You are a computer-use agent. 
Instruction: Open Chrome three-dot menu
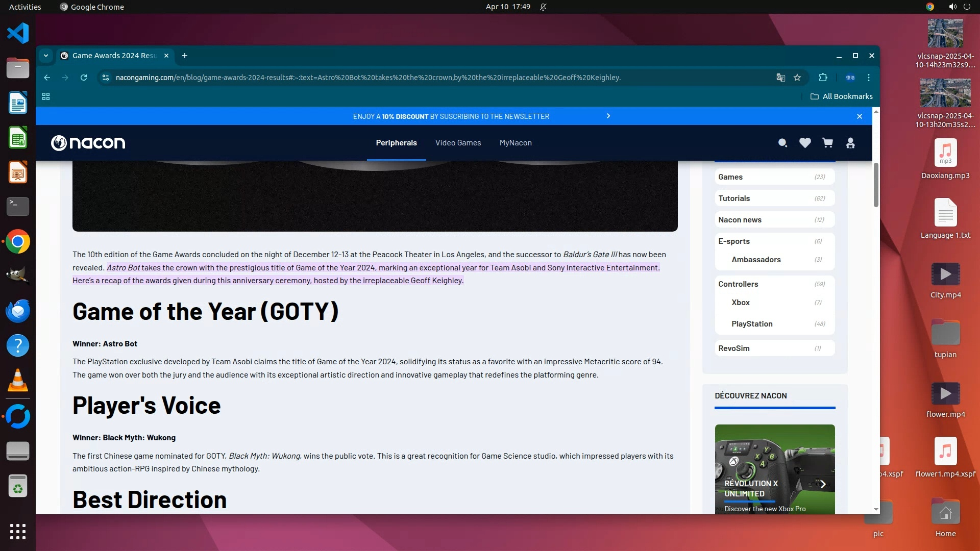[869, 78]
